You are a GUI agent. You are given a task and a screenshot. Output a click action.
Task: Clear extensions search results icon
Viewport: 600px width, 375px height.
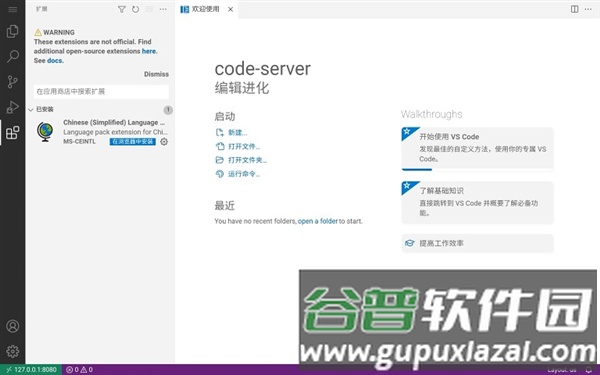(149, 9)
